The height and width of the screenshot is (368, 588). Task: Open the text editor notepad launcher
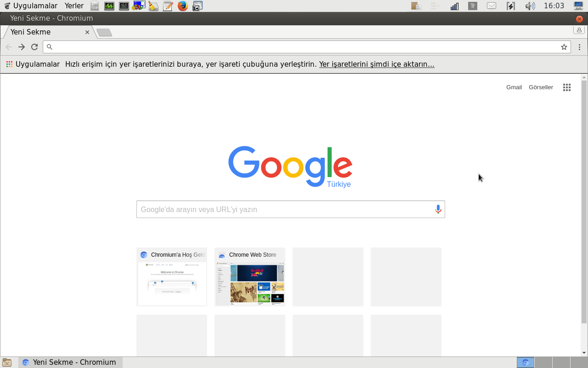coord(168,6)
